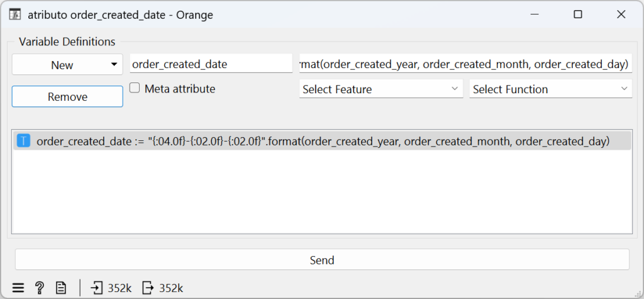644x299 pixels.
Task: Select the order_created_date definition row
Action: point(322,141)
